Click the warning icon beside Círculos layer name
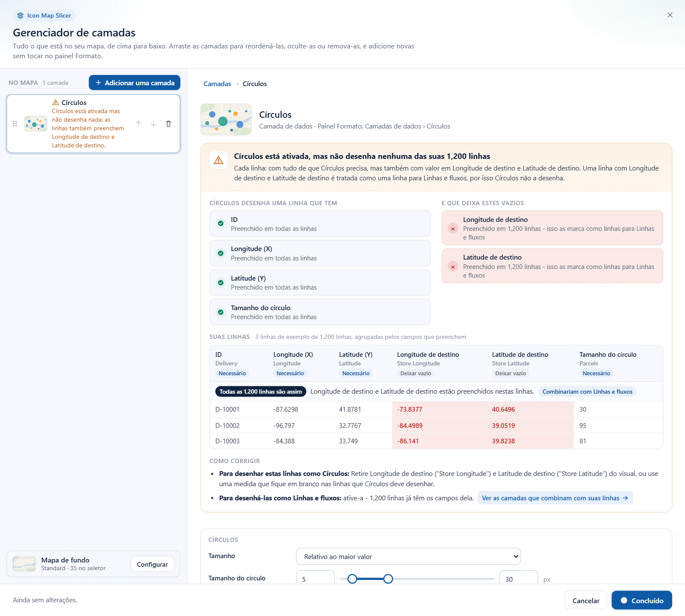Viewport: 685px width, 616px height. (56, 102)
